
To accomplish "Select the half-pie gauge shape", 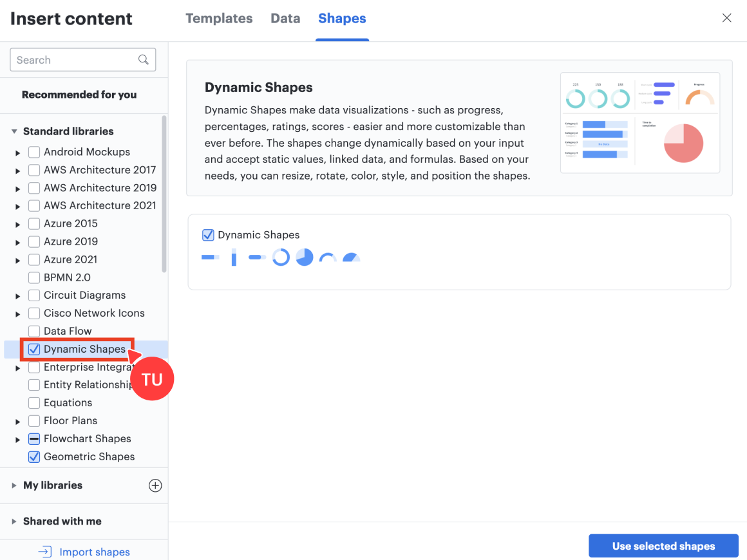I will (x=351, y=258).
